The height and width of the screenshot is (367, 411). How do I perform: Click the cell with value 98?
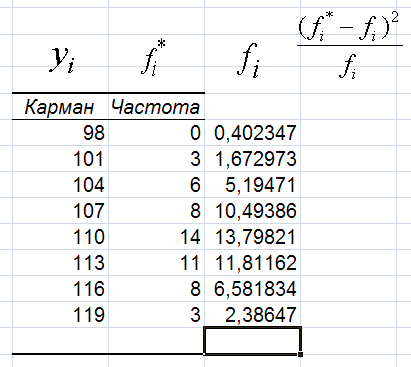click(x=60, y=133)
